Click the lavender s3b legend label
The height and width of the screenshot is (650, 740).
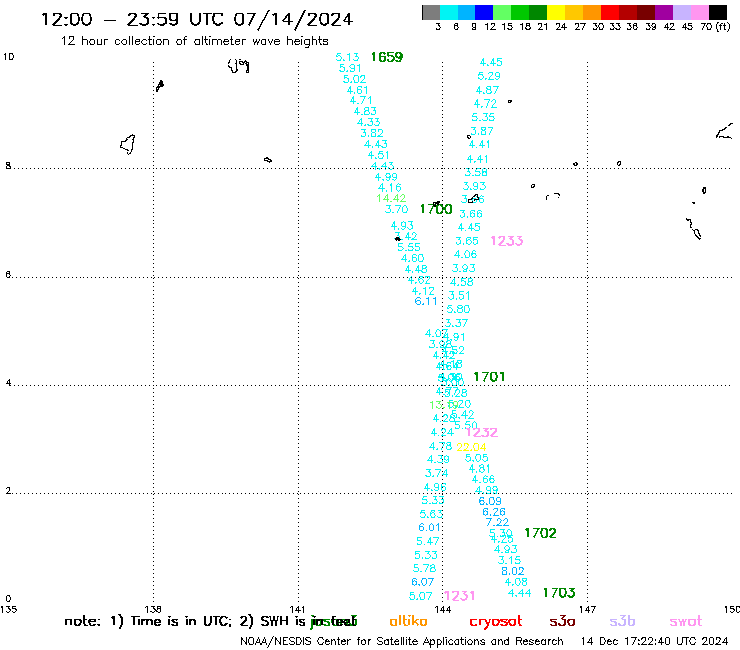pyautogui.click(x=622, y=621)
